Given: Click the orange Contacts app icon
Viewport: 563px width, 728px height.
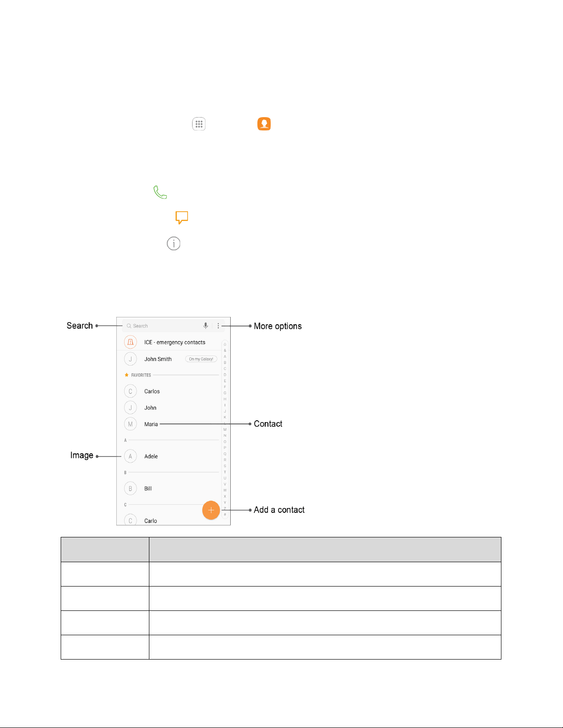Looking at the screenshot, I should pyautogui.click(x=264, y=124).
